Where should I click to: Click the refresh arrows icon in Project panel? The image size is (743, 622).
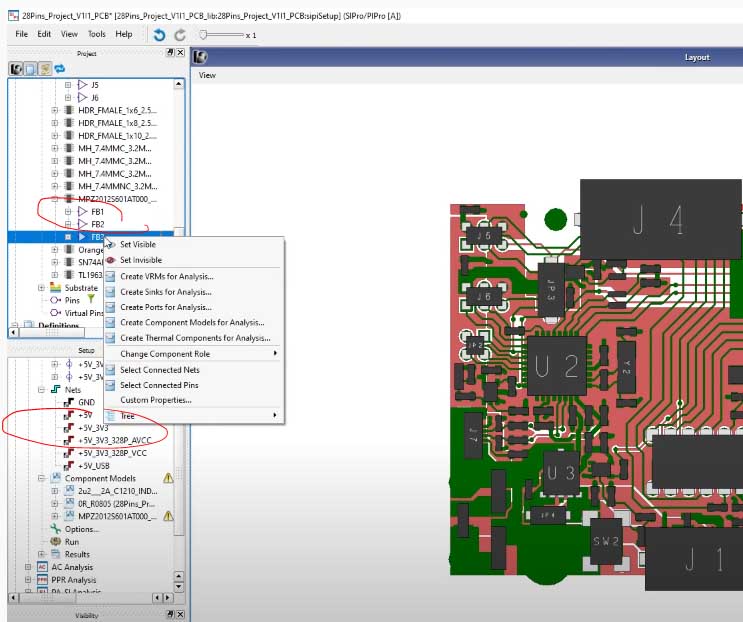click(x=59, y=69)
